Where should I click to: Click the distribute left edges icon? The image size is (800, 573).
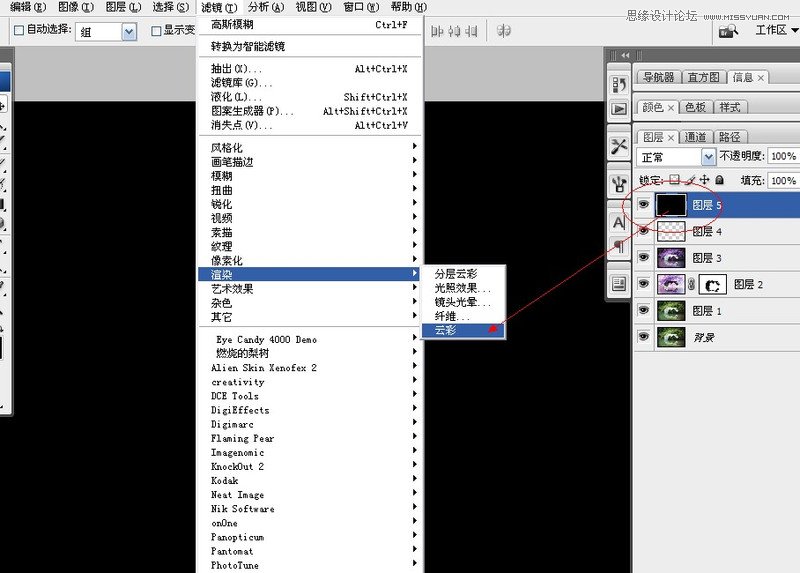point(437,32)
